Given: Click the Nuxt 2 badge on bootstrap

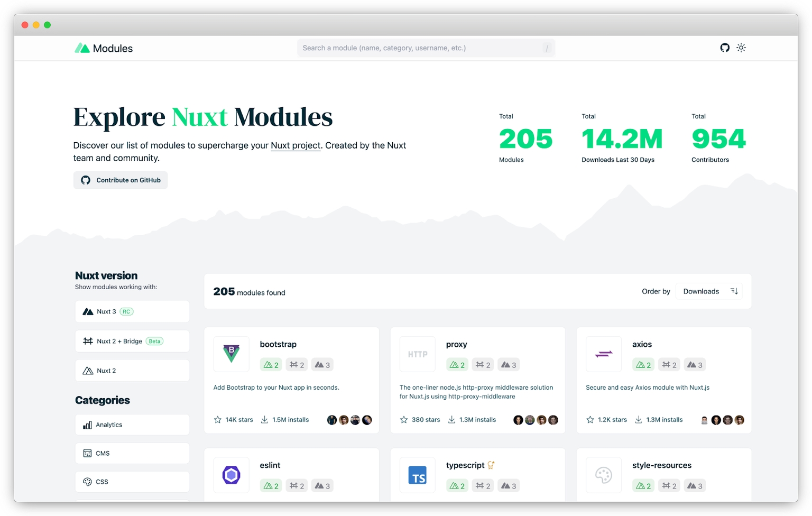Looking at the screenshot, I should 271,365.
